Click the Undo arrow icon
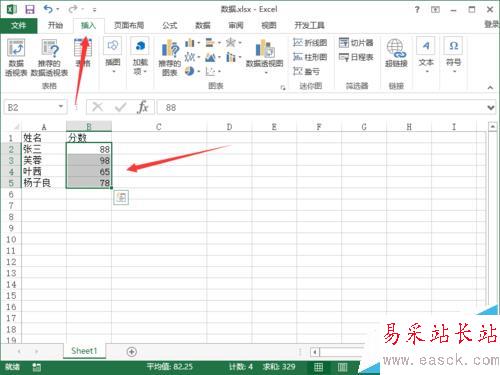Viewport: 500px width, 375px height. (48, 9)
